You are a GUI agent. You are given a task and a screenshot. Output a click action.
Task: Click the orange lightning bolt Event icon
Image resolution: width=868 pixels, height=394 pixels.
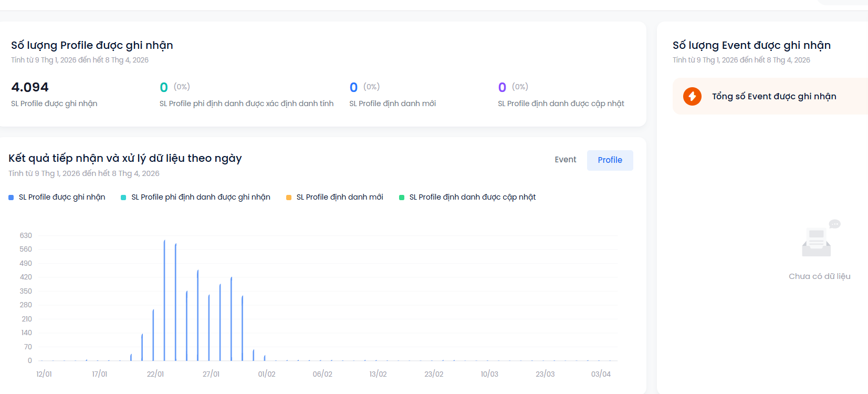click(x=692, y=96)
